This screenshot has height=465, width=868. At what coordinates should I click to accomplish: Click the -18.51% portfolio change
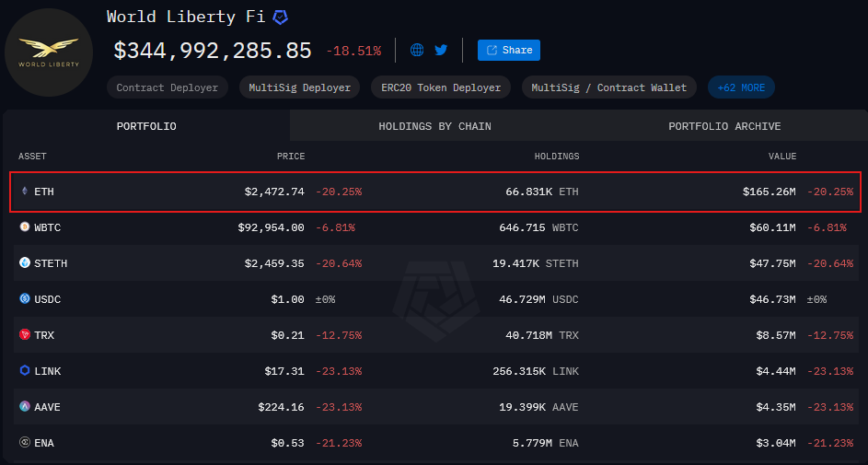(x=353, y=52)
